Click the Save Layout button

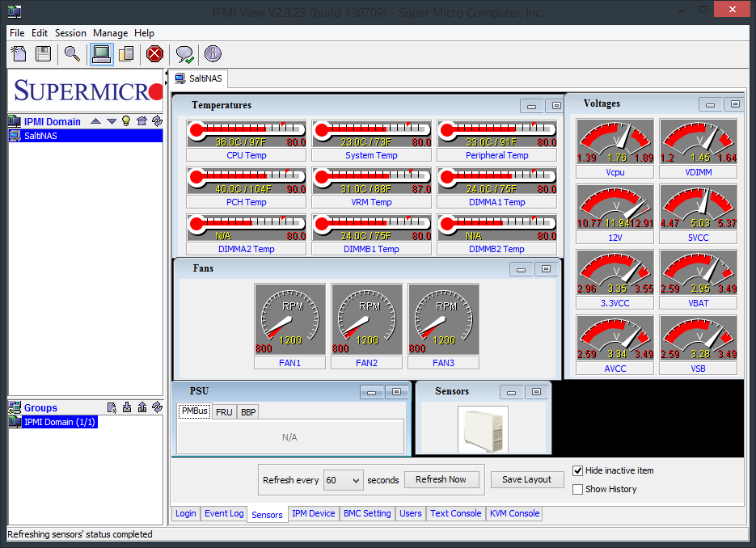tap(526, 479)
